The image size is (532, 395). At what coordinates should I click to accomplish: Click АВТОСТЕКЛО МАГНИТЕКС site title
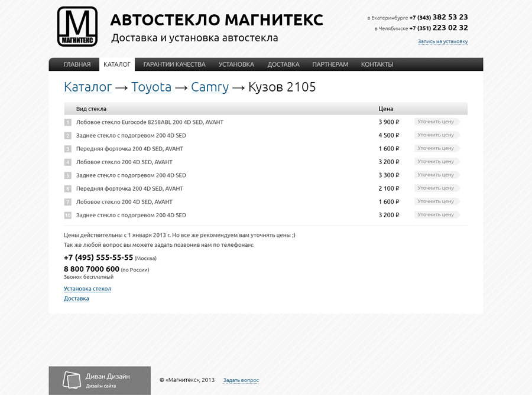217,19
